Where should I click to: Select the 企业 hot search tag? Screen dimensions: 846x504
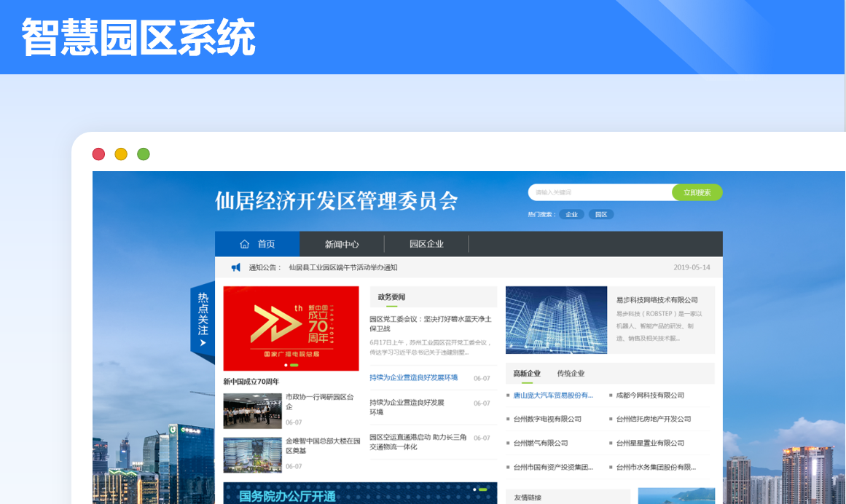571,215
